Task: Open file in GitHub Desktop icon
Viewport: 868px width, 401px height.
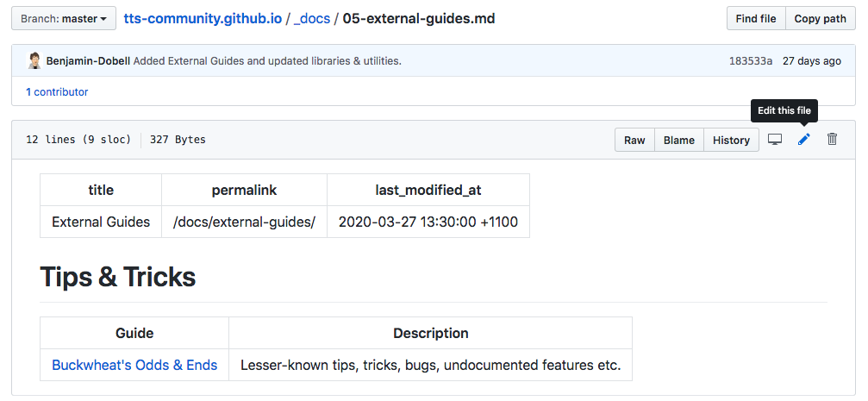Action: coord(775,140)
